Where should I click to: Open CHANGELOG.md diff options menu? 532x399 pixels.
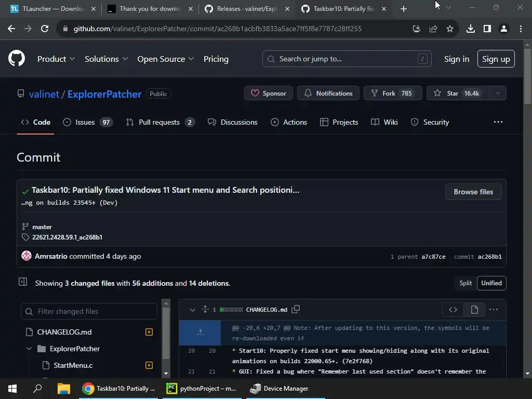tap(494, 310)
